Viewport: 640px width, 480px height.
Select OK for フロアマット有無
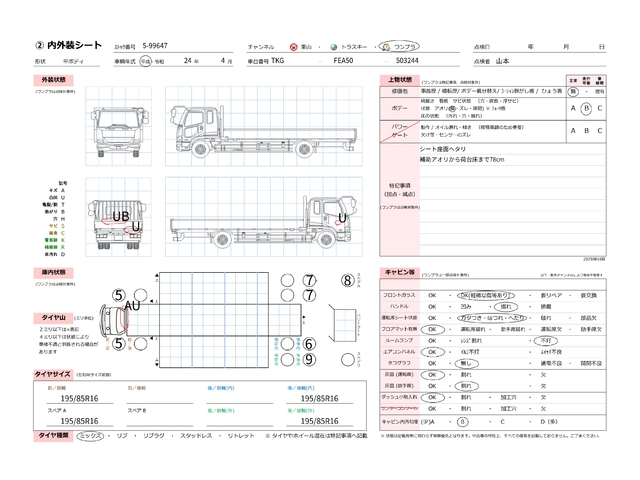432,329
